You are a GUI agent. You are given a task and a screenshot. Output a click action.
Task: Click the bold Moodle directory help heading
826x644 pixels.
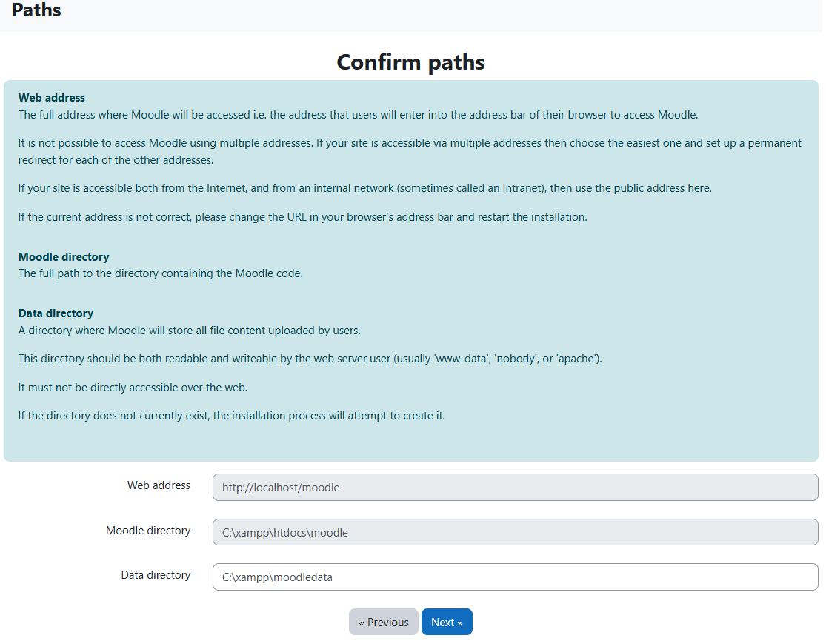pos(64,256)
